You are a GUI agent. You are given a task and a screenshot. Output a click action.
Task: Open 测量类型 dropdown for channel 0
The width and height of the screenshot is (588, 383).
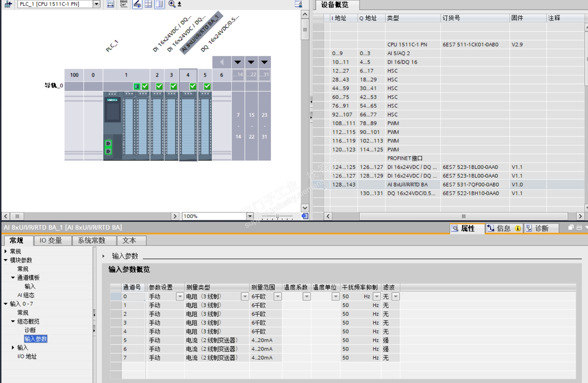(x=245, y=296)
